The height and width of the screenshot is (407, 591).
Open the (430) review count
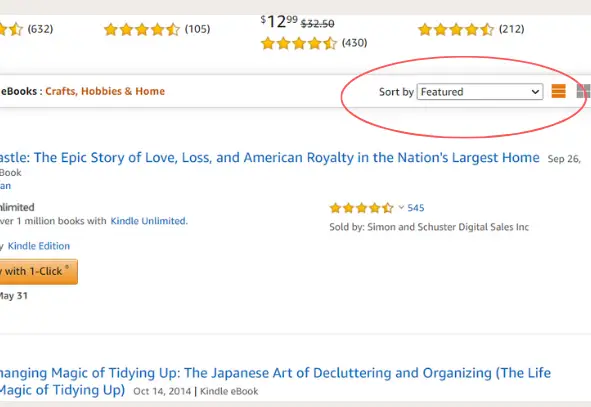354,43
